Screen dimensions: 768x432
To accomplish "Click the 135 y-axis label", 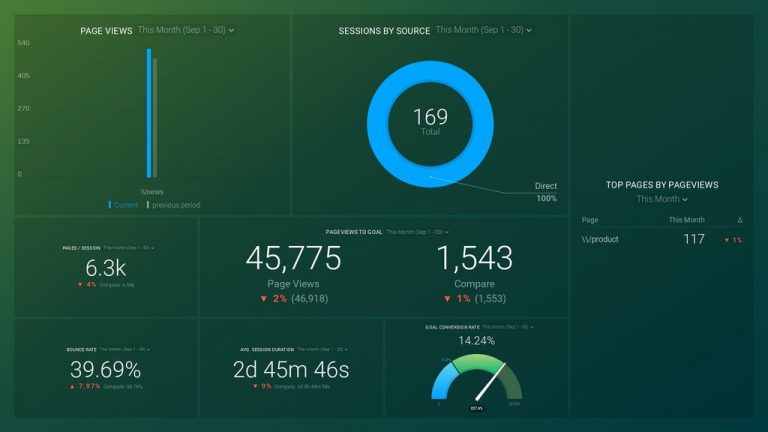I will (x=24, y=141).
